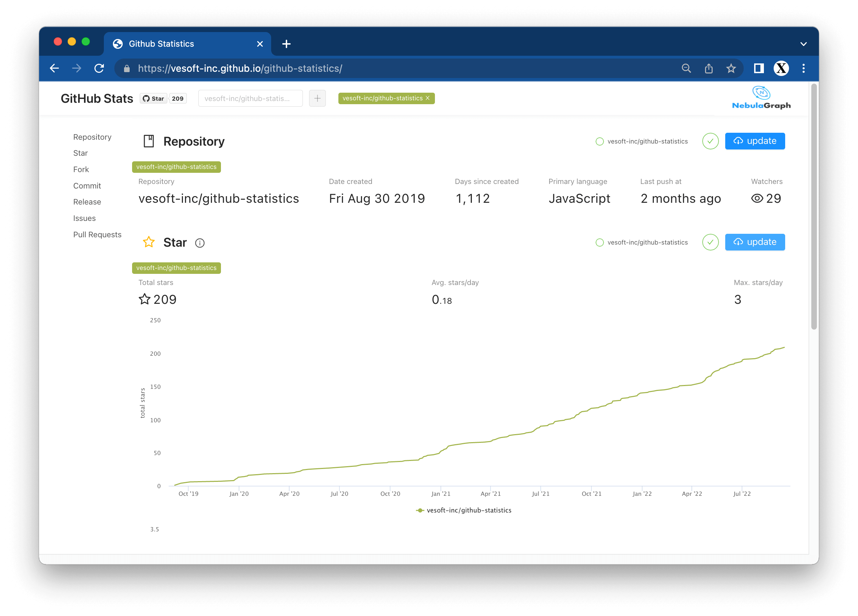Open the browser side panel icon
Screen dimensions: 858x616
click(759, 68)
